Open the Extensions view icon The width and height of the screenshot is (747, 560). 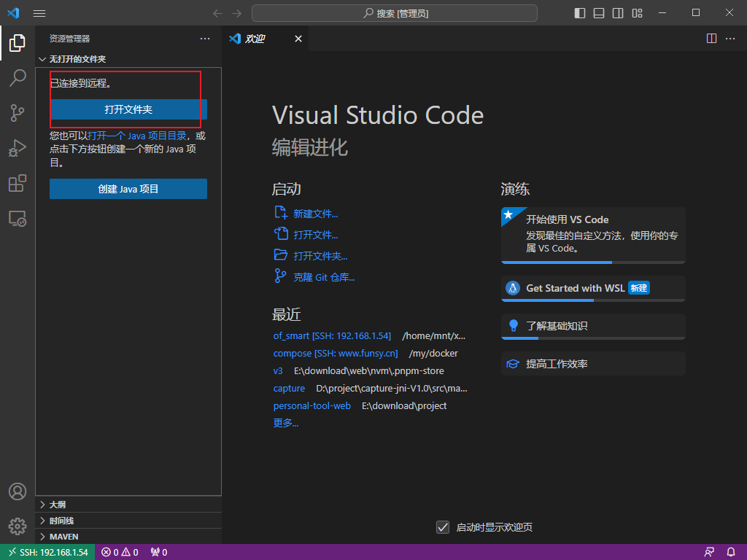[18, 183]
